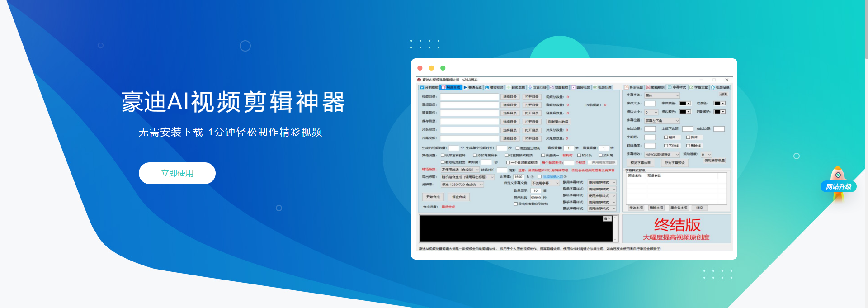Viewport: 868px width, 308px height.
Task: Enable 一个音频做成视频 checkbox
Action: point(508,162)
